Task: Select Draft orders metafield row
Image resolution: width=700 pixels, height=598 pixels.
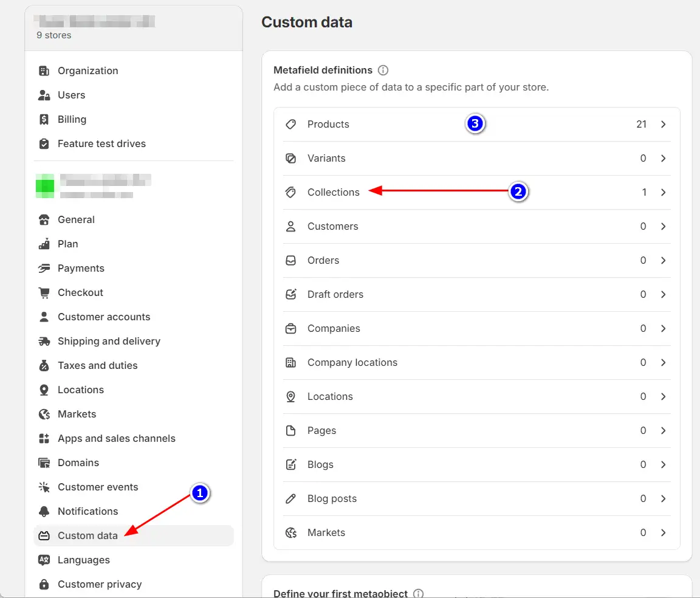Action: (335, 294)
